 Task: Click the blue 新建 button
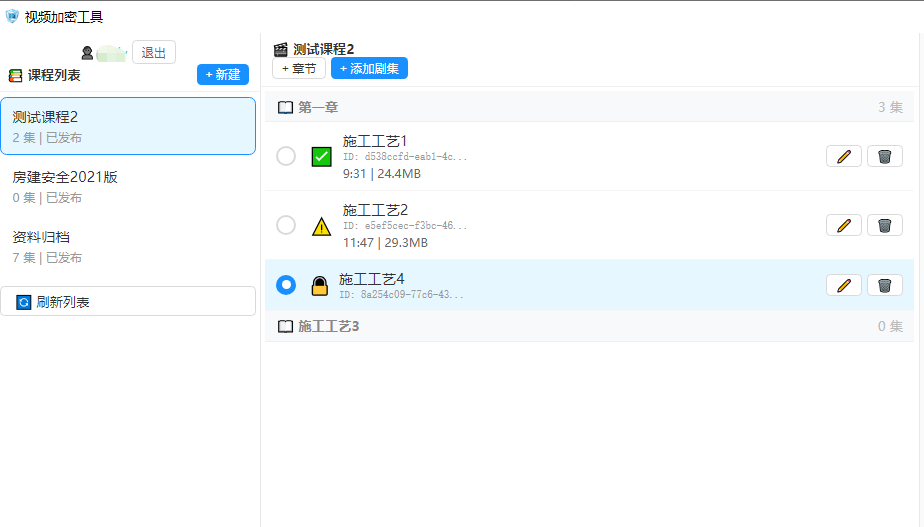pyautogui.click(x=223, y=75)
